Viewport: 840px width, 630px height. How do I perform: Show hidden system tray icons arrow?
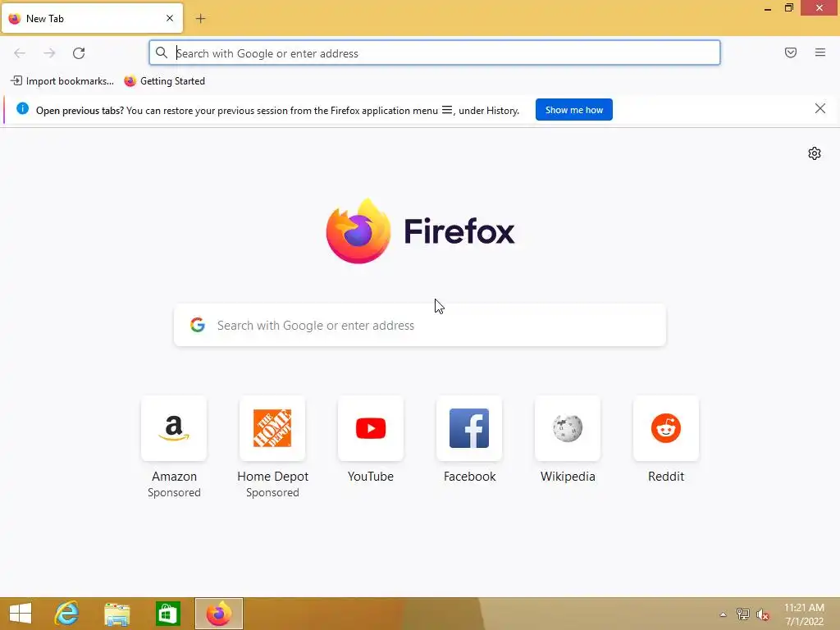point(723,614)
